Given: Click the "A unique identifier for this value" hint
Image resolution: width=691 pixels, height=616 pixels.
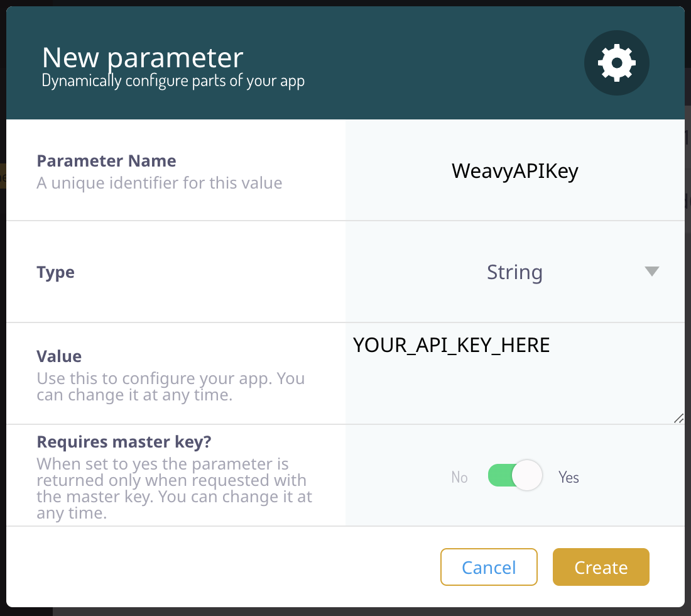Looking at the screenshot, I should 160,184.
